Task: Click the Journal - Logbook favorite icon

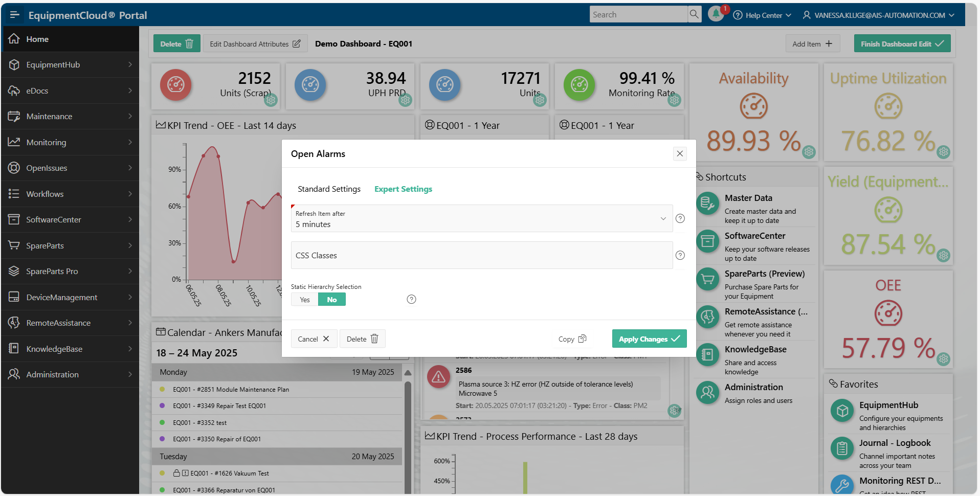Action: pos(842,448)
